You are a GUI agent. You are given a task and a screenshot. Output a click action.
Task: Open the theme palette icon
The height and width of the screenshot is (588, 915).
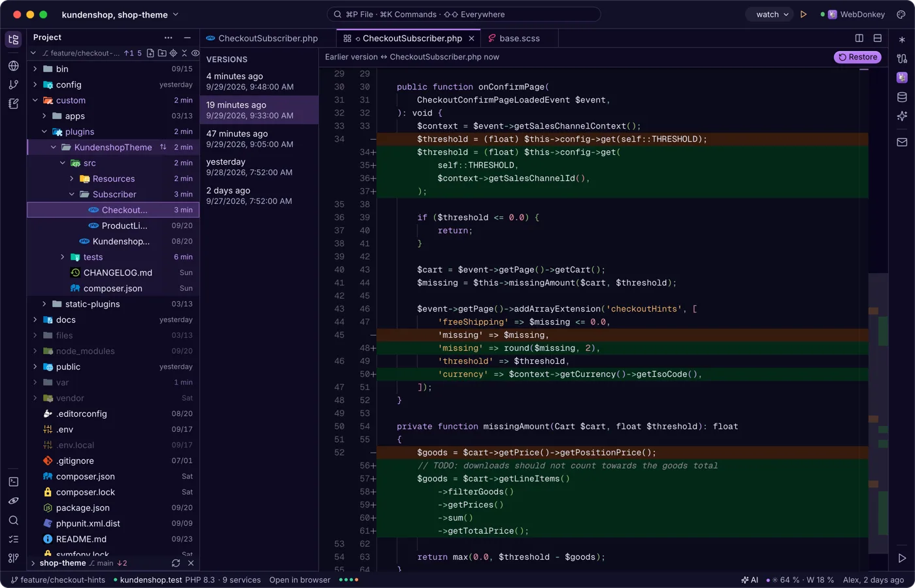click(x=901, y=14)
